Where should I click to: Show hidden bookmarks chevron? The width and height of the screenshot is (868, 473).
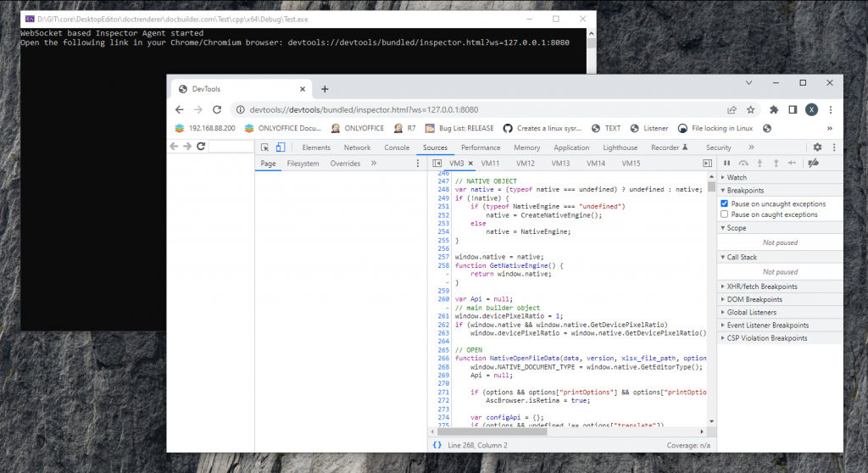coord(829,129)
